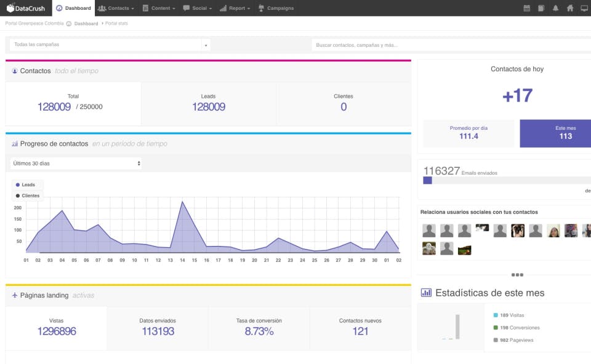Click the small black-and-white photo avatar
The height and width of the screenshot is (364, 591).
coord(482,228)
